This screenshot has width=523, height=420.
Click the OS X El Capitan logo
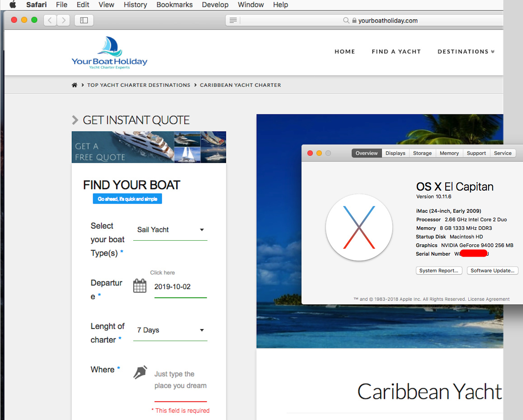tap(359, 227)
